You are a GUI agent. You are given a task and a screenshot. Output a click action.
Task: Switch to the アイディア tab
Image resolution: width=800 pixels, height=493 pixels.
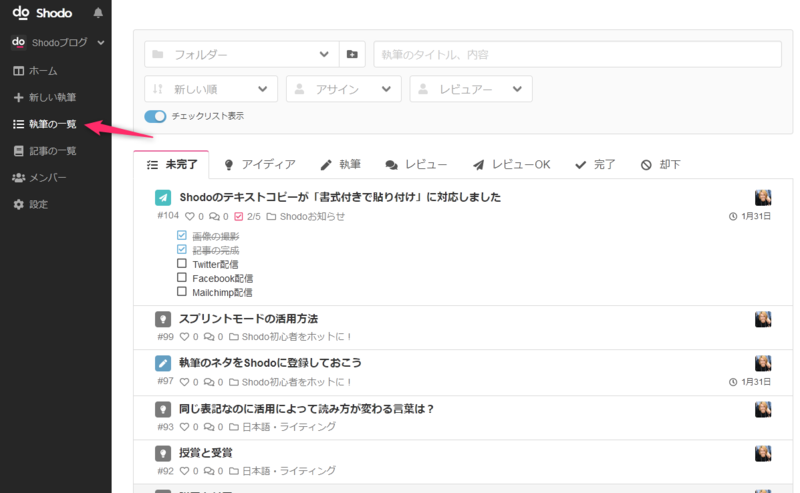tap(260, 164)
